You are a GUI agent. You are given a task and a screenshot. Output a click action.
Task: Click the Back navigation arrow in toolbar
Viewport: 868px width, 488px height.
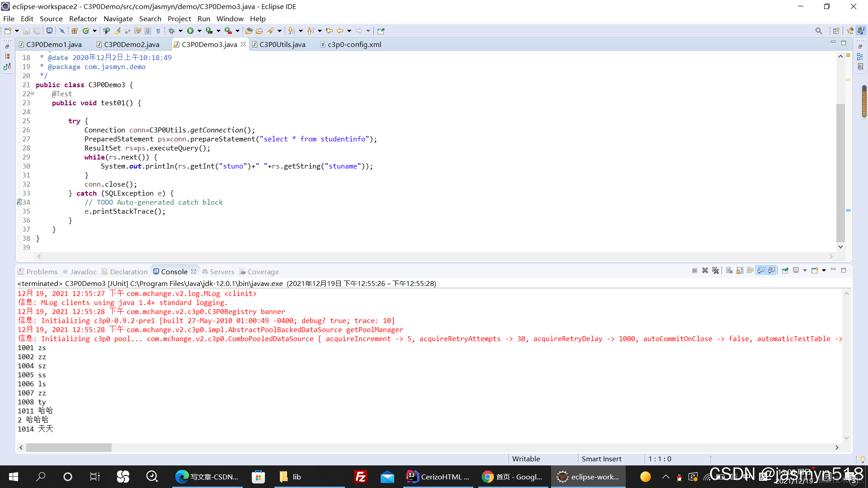(x=340, y=31)
